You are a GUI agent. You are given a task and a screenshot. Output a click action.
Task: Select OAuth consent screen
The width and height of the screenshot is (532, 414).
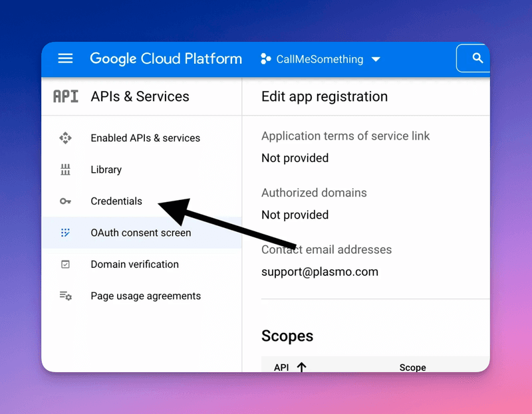click(x=141, y=233)
